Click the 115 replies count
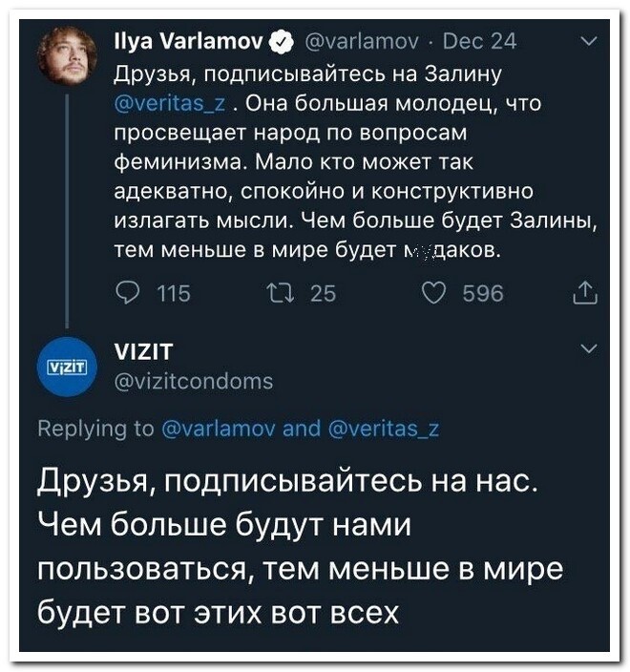 tap(173, 293)
